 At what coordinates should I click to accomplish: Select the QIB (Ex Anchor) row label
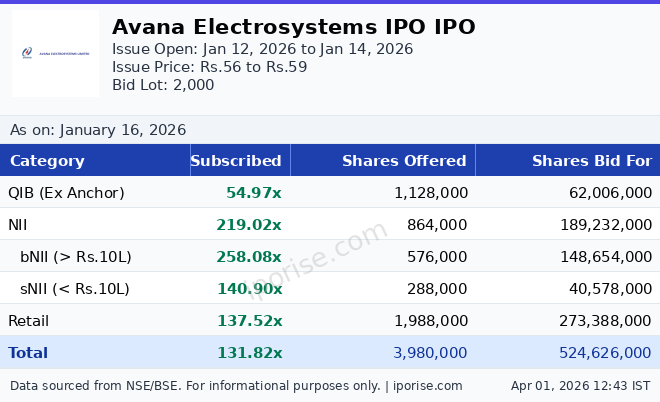(x=66, y=193)
